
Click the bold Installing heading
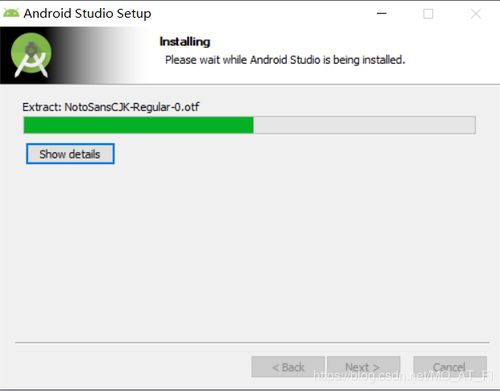(185, 42)
